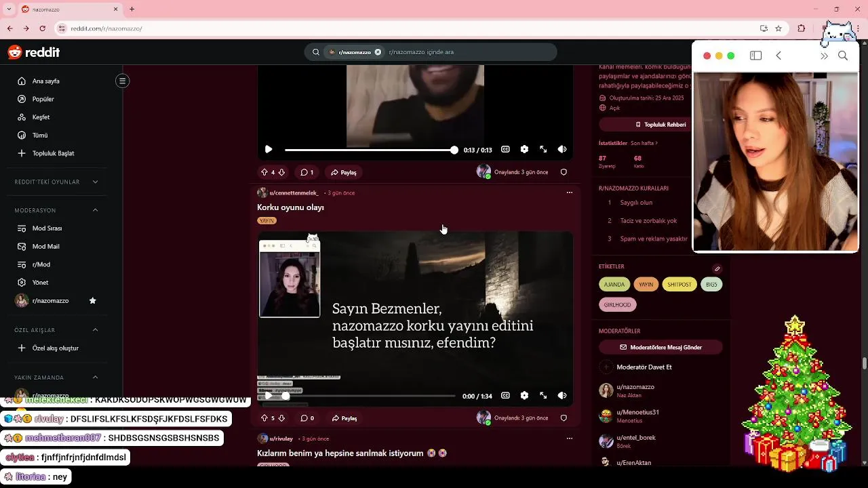
Task: Bookmark page with star icon
Action: click(778, 28)
